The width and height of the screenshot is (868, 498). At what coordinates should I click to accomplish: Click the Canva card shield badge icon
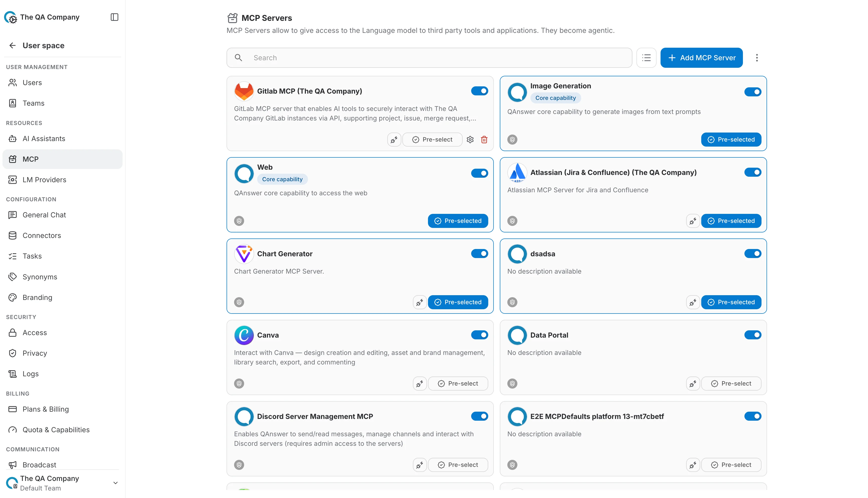[239, 384]
